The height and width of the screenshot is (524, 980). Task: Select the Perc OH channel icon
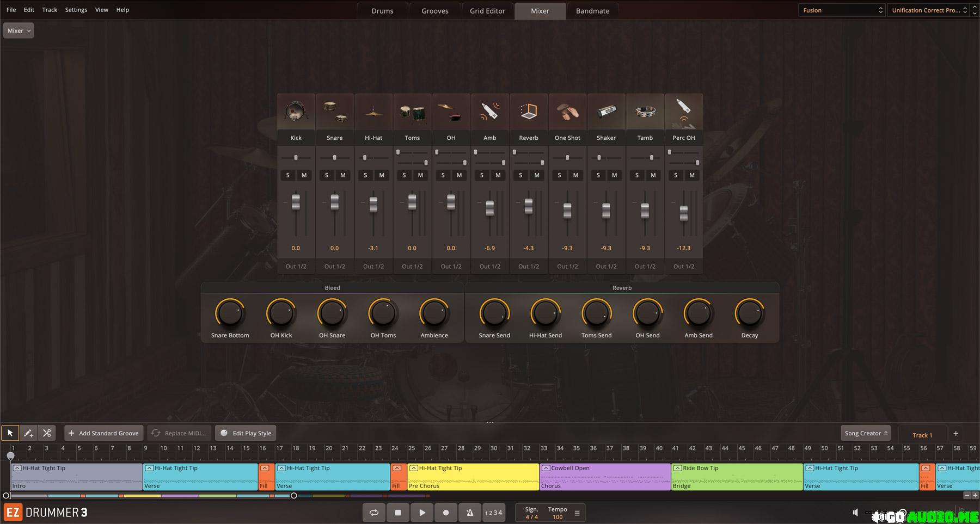[x=684, y=112]
